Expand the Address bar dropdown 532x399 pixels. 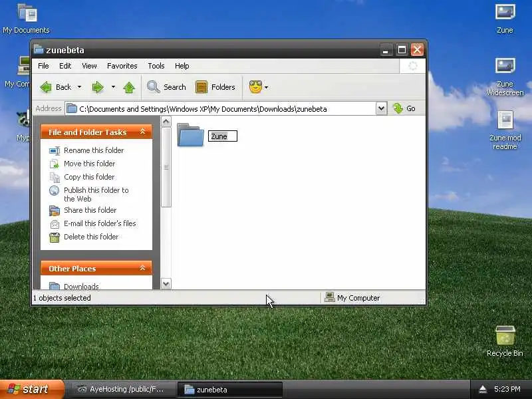pyautogui.click(x=381, y=108)
